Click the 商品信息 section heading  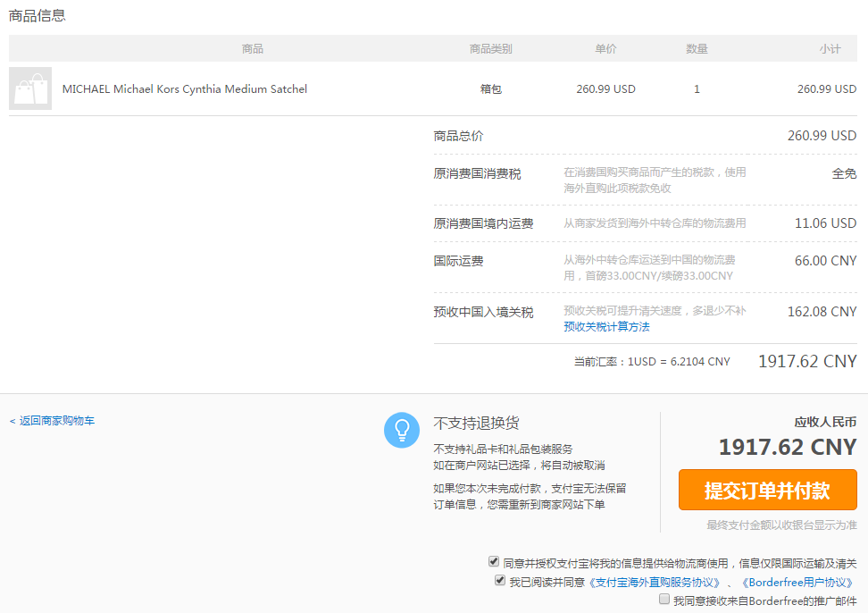tap(38, 15)
